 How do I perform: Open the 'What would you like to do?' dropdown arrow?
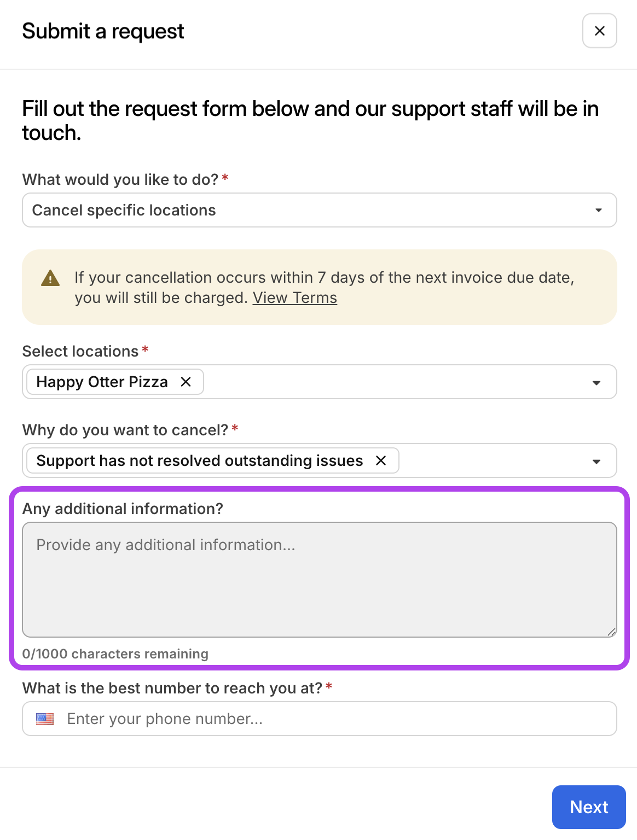click(x=599, y=210)
